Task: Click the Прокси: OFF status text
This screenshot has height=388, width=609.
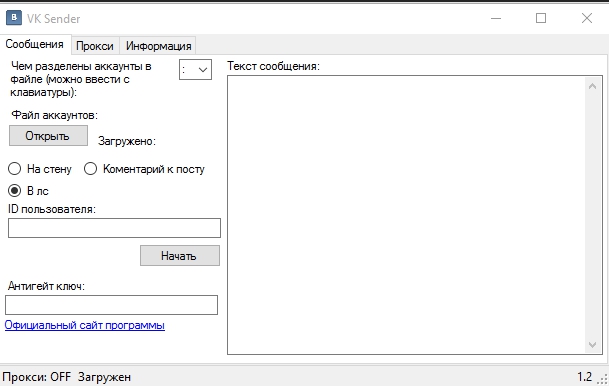Action: [x=37, y=377]
